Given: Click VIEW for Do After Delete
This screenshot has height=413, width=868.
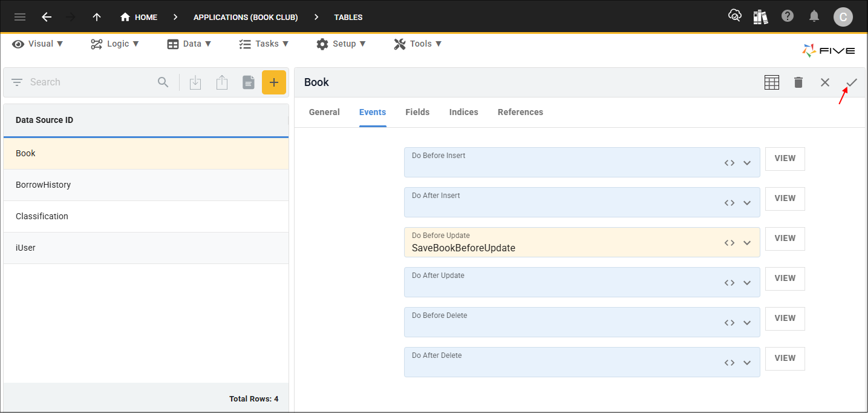Looking at the screenshot, I should coord(785,358).
